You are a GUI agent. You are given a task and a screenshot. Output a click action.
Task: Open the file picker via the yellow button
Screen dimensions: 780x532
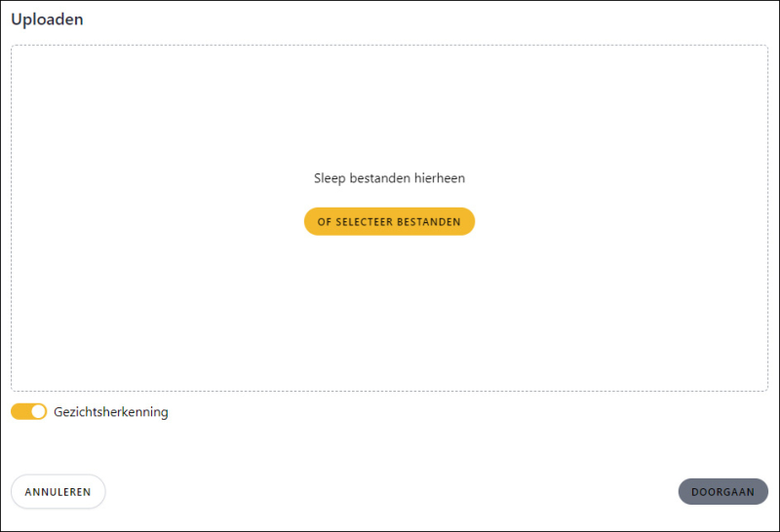pyautogui.click(x=389, y=221)
